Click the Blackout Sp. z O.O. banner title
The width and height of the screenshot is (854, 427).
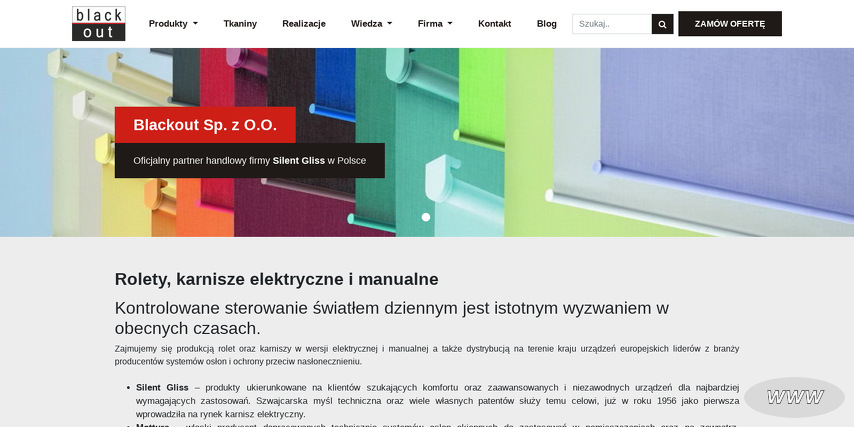coord(205,125)
